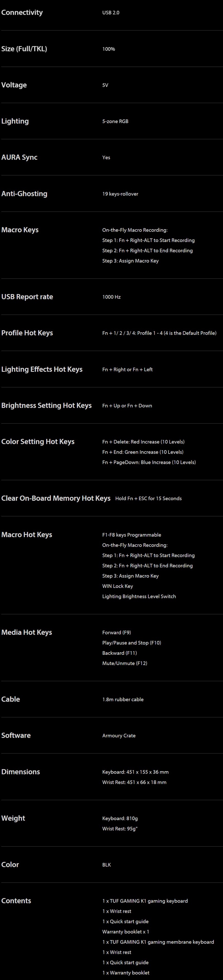This screenshot has width=223, height=980.
Task: Select the Contents section heading
Action: pyautogui.click(x=16, y=901)
